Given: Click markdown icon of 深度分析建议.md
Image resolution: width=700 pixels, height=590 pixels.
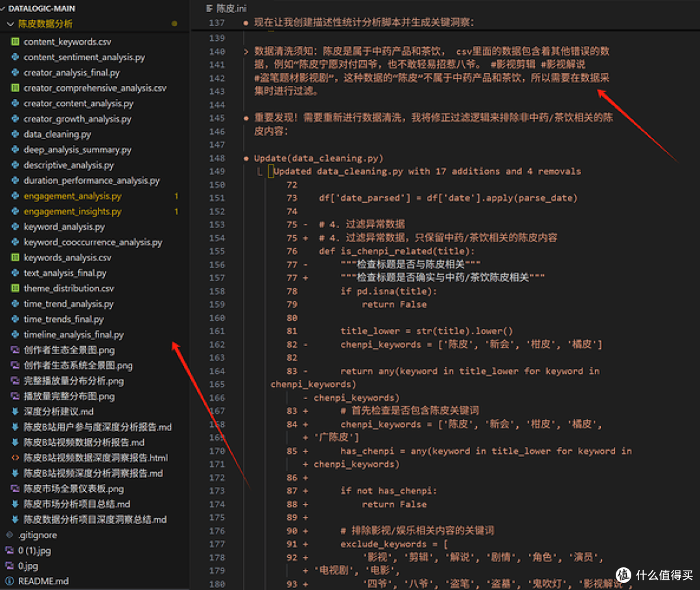Looking at the screenshot, I should [x=15, y=412].
